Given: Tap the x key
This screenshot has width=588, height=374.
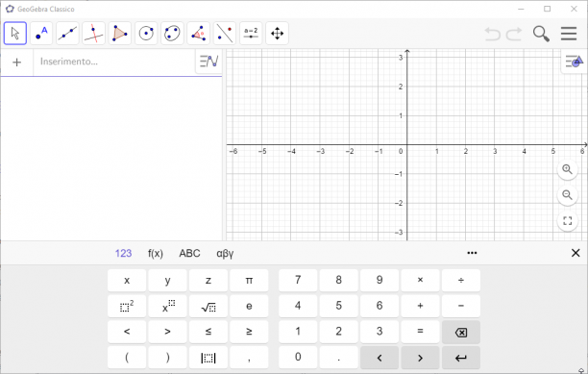Looking at the screenshot, I should (x=127, y=280).
